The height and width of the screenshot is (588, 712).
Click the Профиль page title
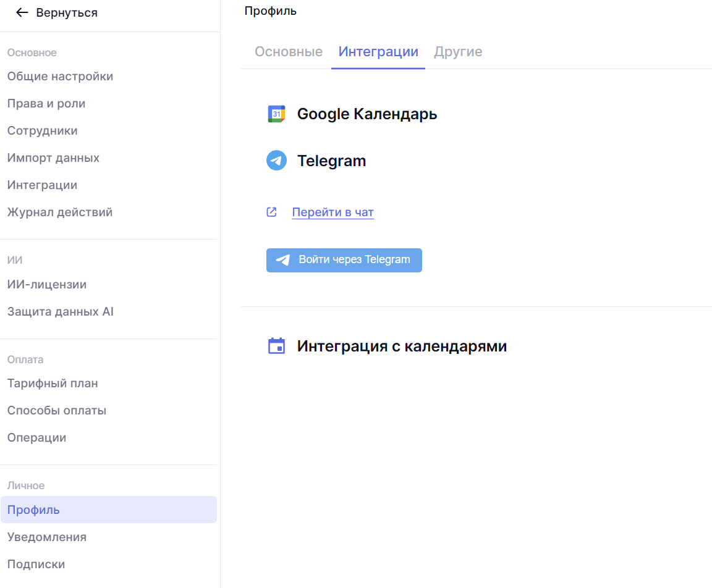click(x=271, y=11)
